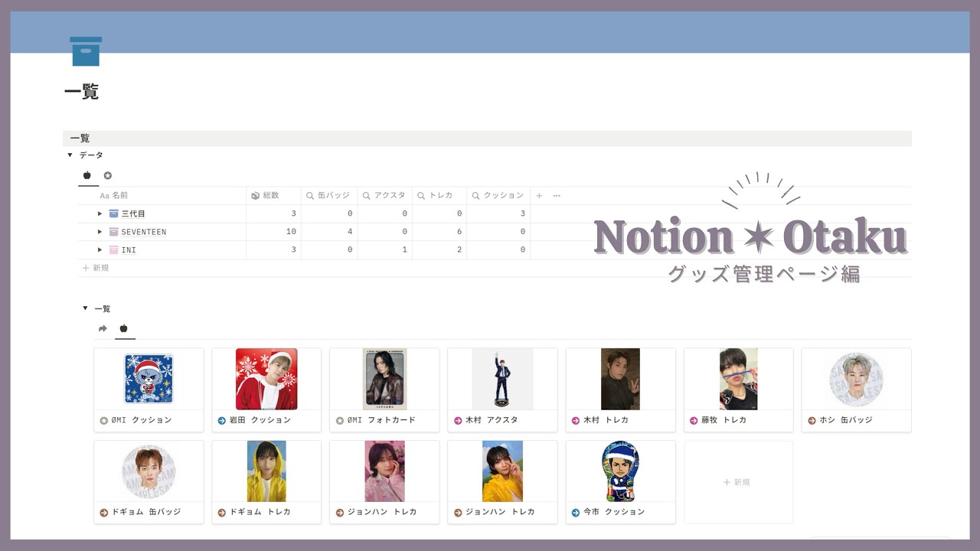Click star icon beside ØMI フォトカード

pyautogui.click(x=340, y=420)
